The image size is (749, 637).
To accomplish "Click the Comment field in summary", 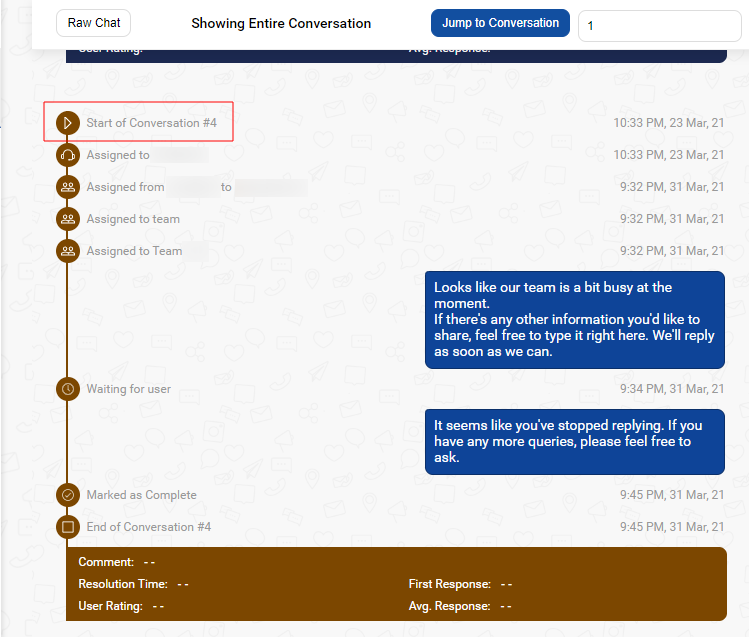I will click(x=117, y=562).
